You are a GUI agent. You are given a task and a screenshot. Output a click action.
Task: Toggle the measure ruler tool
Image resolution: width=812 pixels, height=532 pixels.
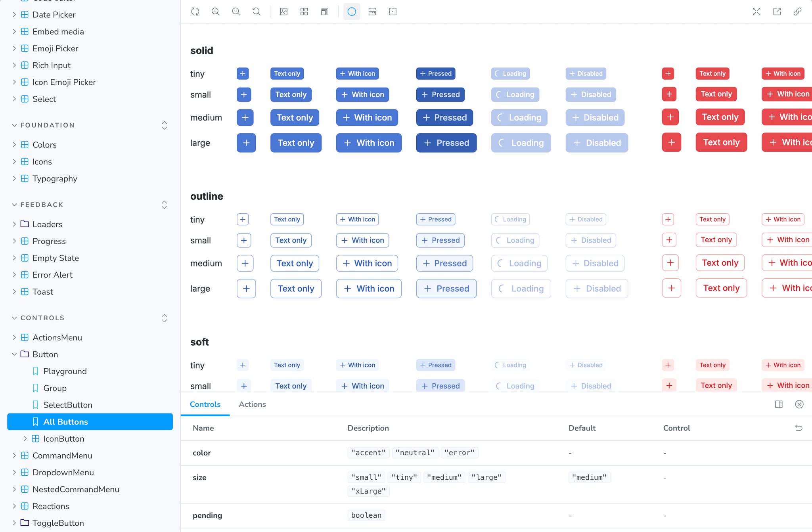pos(372,11)
